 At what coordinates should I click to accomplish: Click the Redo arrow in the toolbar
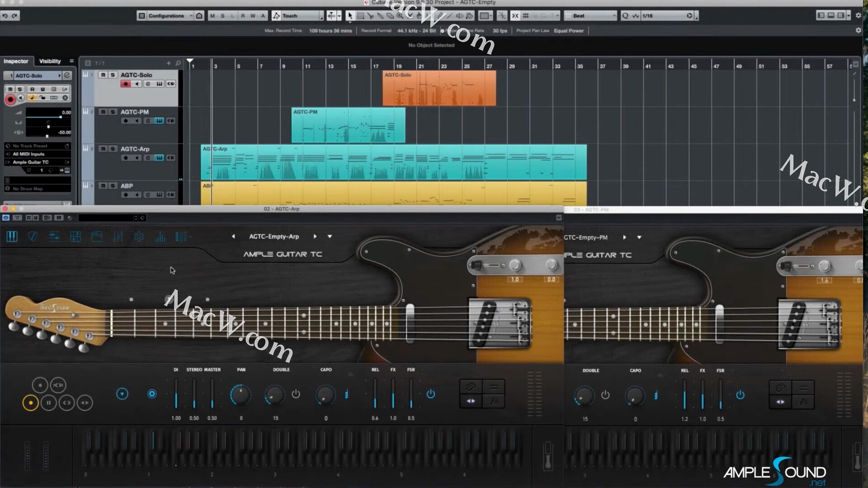(x=14, y=16)
